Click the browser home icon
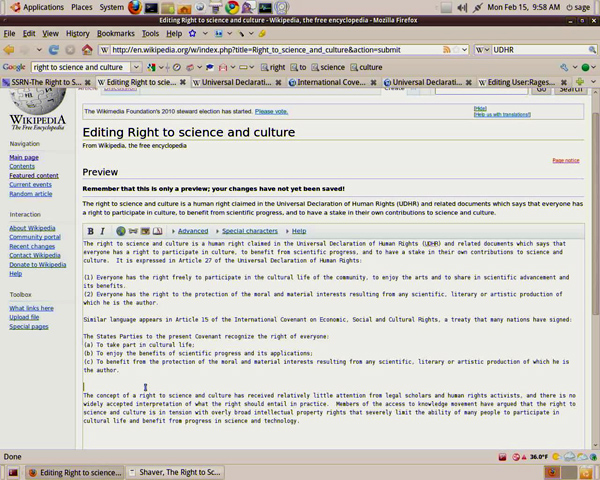Image resolution: width=600 pixels, height=480 pixels. pyautogui.click(x=87, y=49)
